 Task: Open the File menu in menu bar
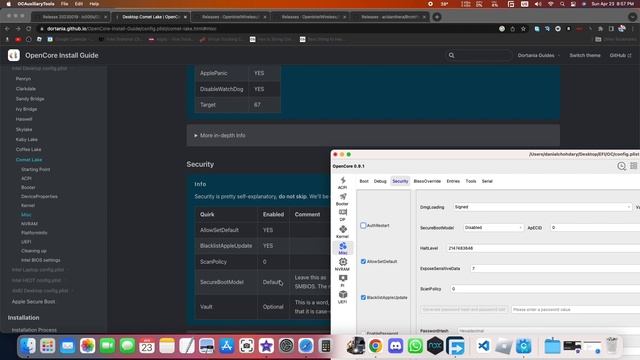tap(64, 4)
